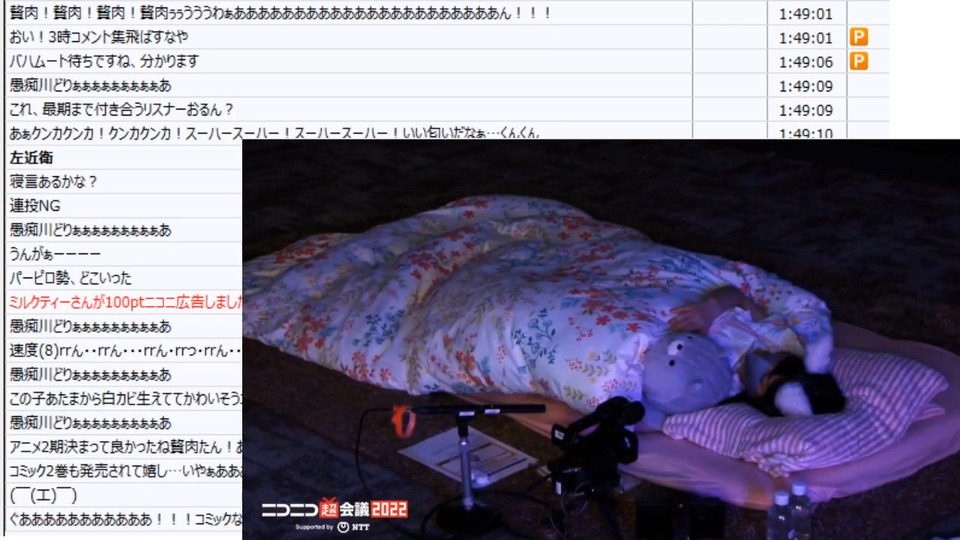The image size is (960, 540).
Task: Click timestamp 1:49:10 of クンカクンカ row
Action: click(806, 133)
